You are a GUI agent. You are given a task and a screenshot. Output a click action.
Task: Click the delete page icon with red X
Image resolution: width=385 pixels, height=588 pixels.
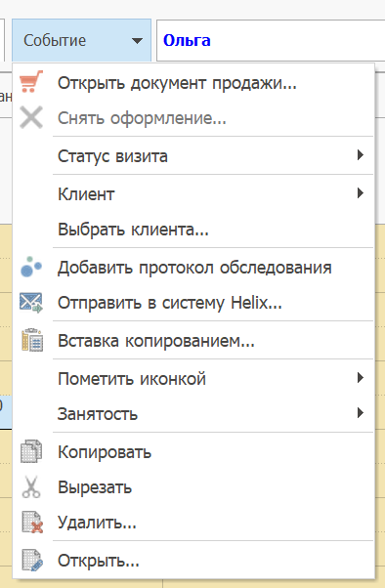pyautogui.click(x=32, y=522)
